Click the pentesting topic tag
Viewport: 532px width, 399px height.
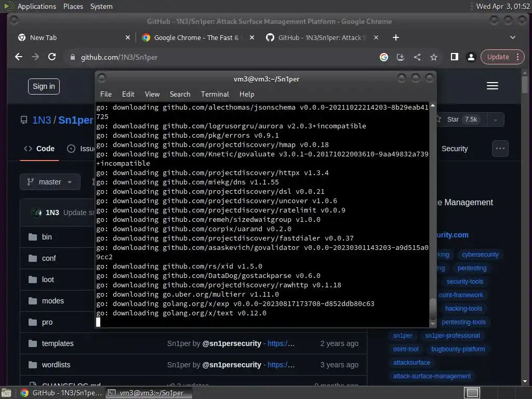(472, 268)
